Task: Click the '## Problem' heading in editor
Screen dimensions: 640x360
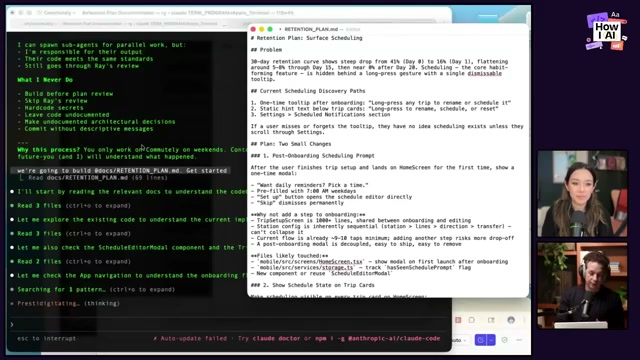Action: [x=266, y=50]
